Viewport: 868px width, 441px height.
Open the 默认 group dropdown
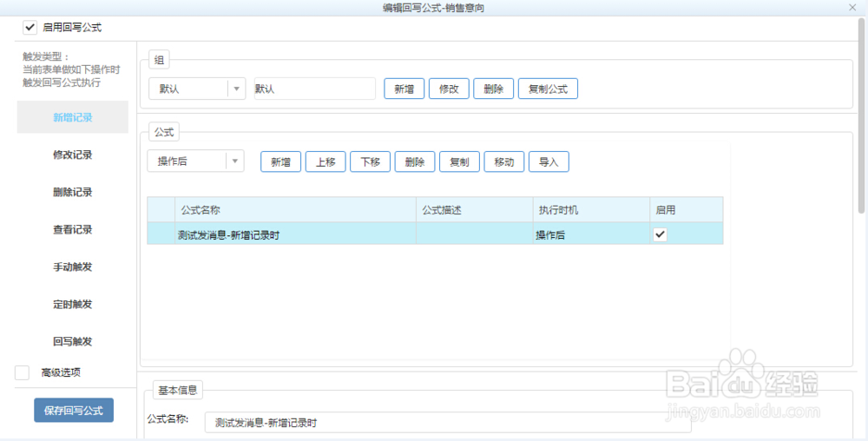click(x=196, y=89)
